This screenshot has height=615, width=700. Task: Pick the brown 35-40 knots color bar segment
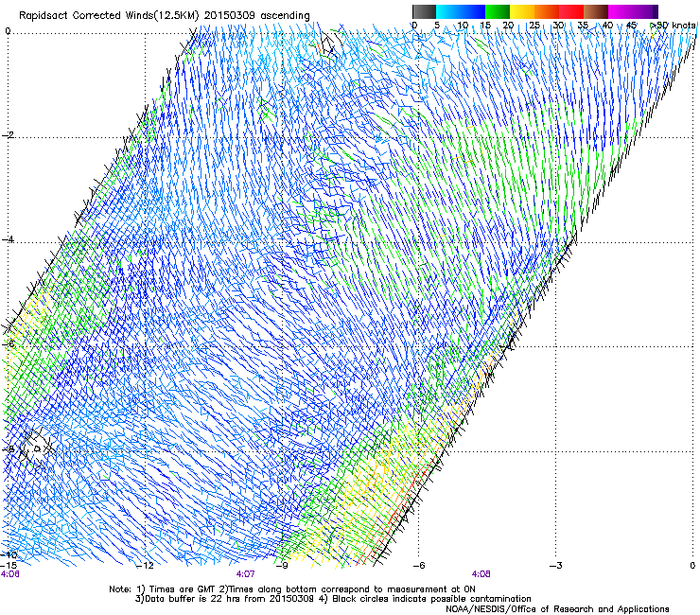point(596,11)
